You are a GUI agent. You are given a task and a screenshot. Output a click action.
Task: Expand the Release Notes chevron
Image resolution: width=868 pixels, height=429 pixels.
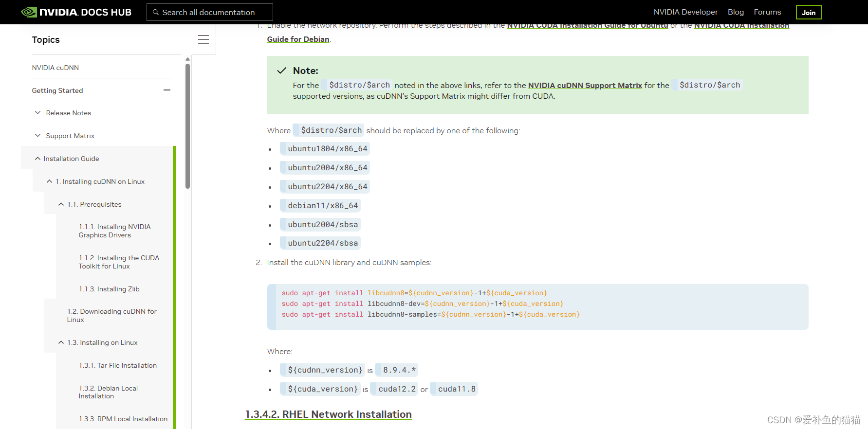37,112
